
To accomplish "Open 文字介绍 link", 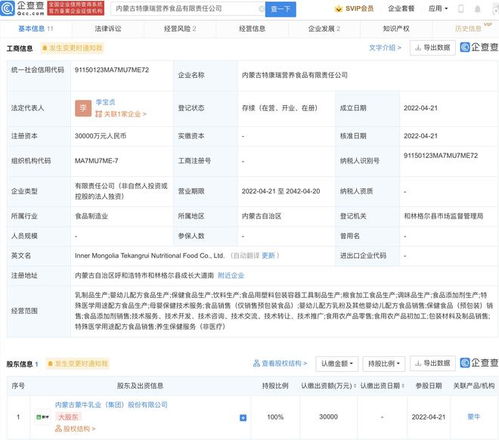I will 385,48.
